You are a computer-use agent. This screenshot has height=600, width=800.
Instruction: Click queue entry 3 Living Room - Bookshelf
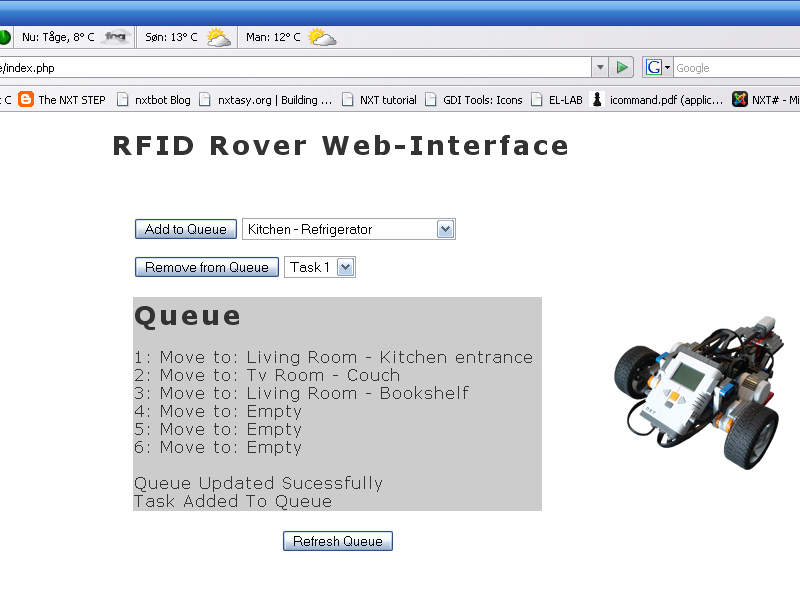(x=302, y=393)
